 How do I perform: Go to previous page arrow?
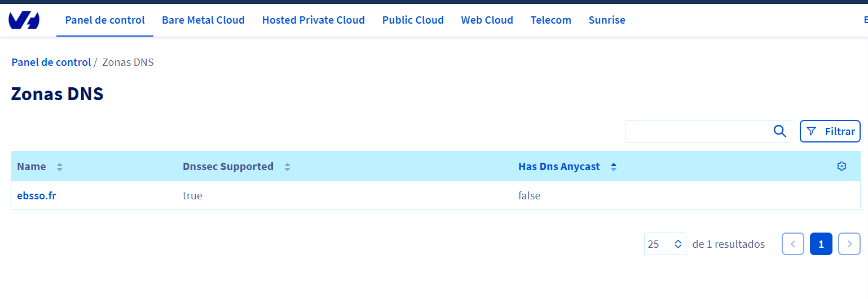click(x=792, y=244)
